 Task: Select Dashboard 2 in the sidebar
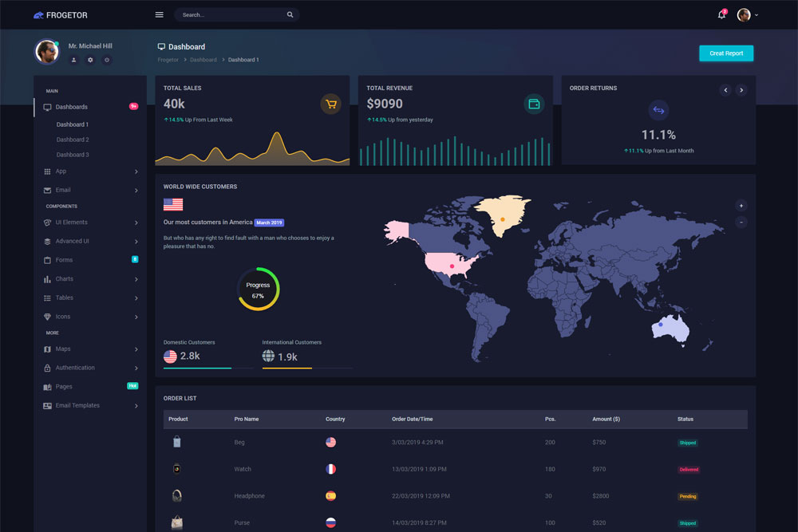coord(73,140)
